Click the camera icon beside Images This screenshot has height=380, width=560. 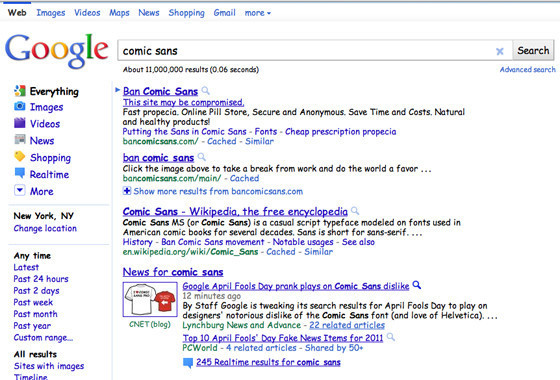20,106
